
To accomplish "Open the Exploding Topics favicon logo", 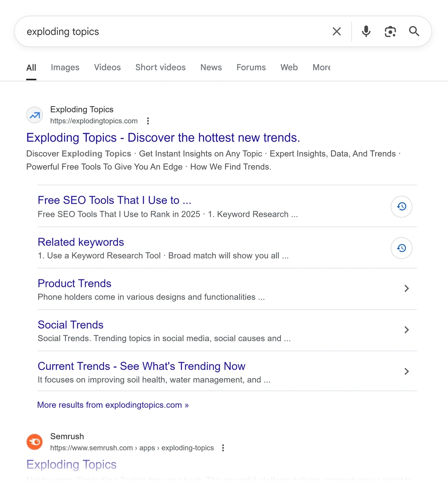I will pyautogui.click(x=35, y=115).
